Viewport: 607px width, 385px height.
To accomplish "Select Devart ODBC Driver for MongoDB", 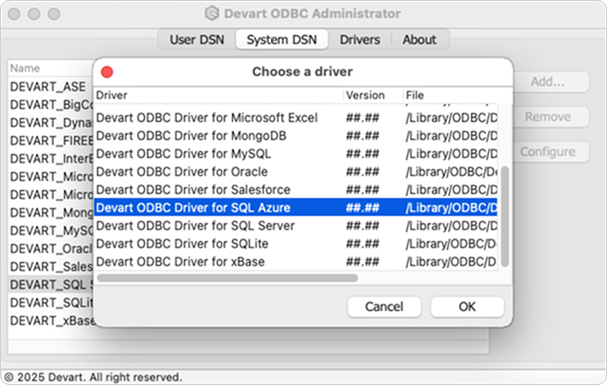I will pyautogui.click(x=296, y=136).
